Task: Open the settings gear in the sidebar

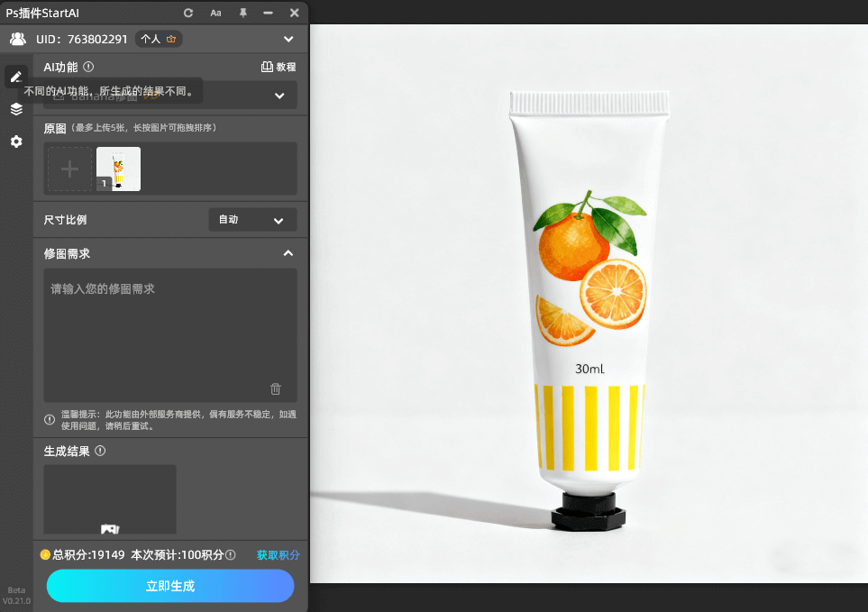Action: 15,142
